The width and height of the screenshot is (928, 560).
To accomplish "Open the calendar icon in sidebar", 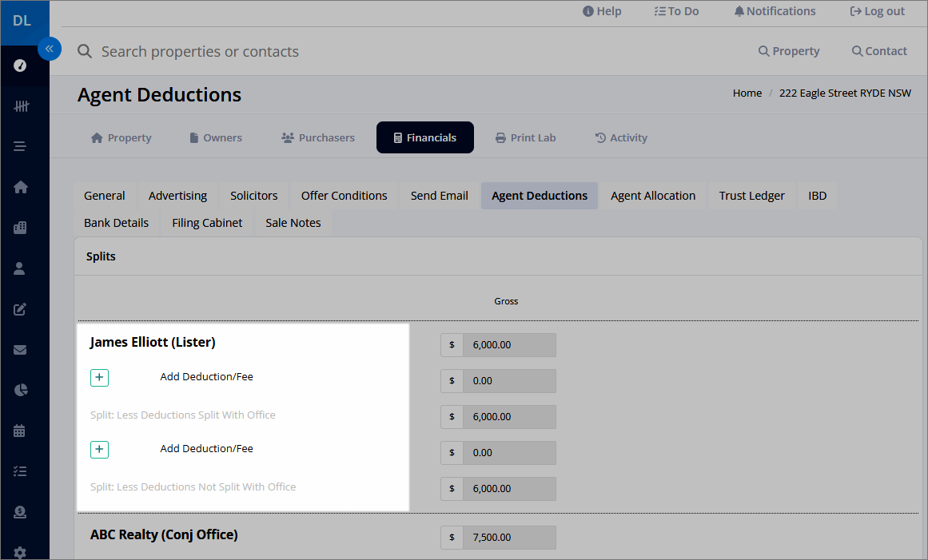I will (x=19, y=431).
